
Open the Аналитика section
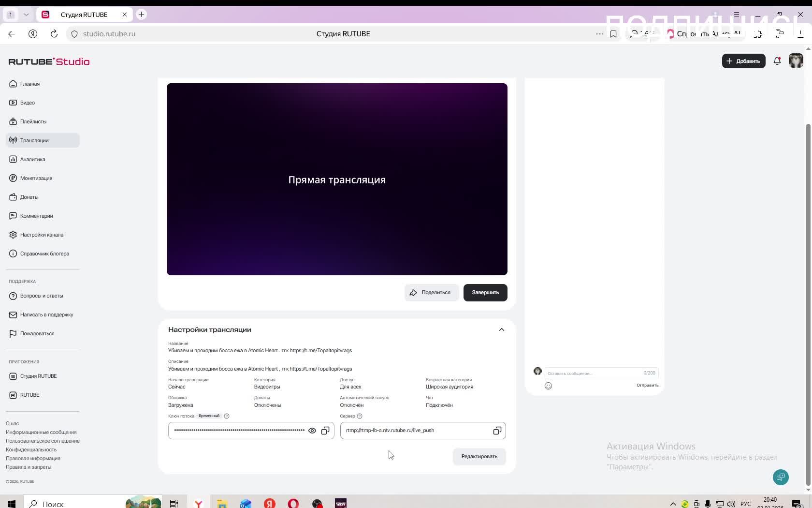(x=43, y=159)
